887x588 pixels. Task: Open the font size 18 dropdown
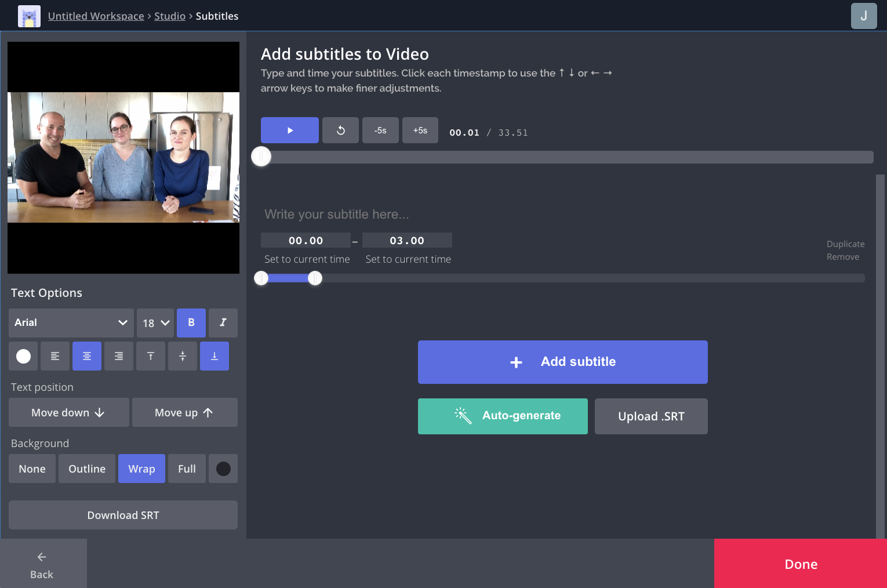155,322
